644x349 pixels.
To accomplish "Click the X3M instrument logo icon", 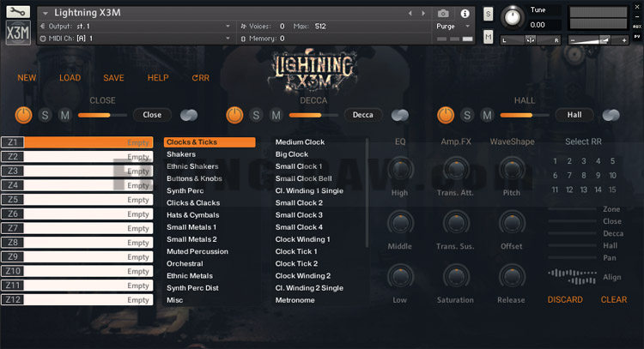I will [18, 33].
